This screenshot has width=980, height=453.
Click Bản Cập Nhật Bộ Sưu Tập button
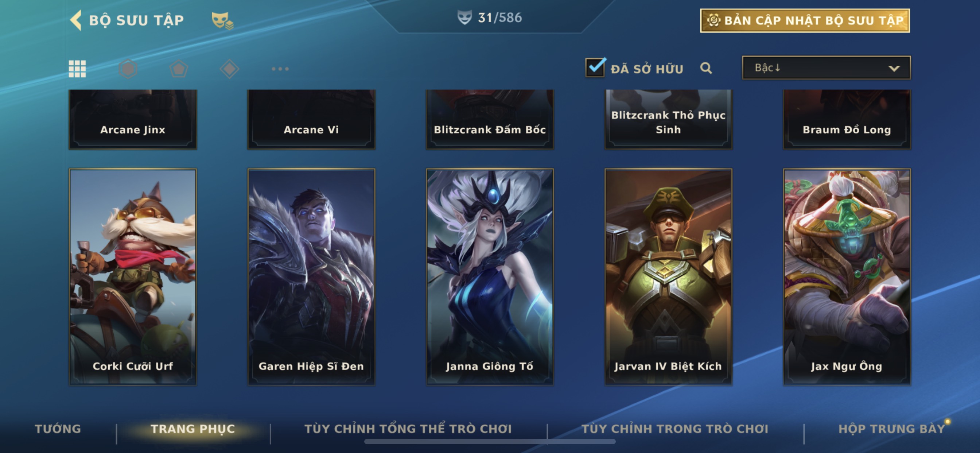coord(805,20)
